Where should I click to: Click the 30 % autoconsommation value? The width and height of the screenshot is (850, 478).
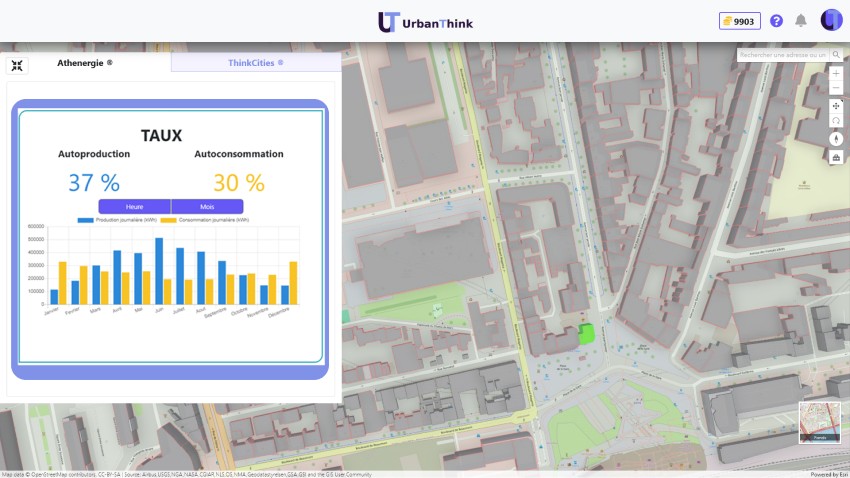click(x=239, y=183)
